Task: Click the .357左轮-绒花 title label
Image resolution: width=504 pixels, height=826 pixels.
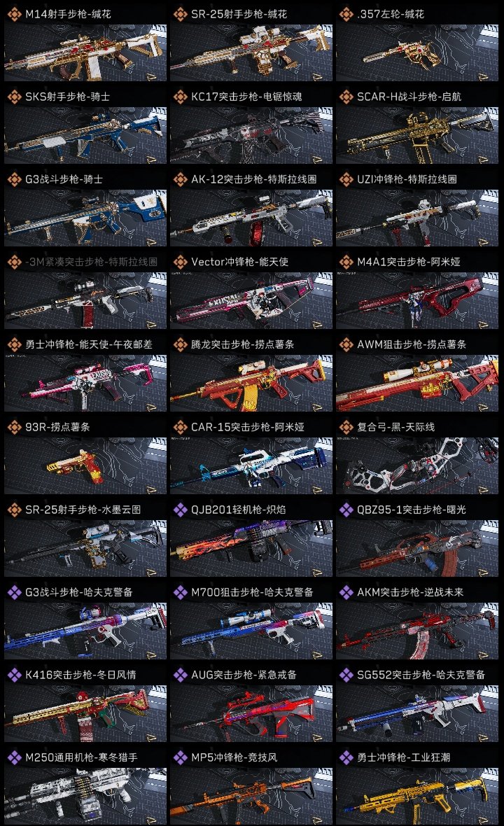Action: [x=390, y=14]
